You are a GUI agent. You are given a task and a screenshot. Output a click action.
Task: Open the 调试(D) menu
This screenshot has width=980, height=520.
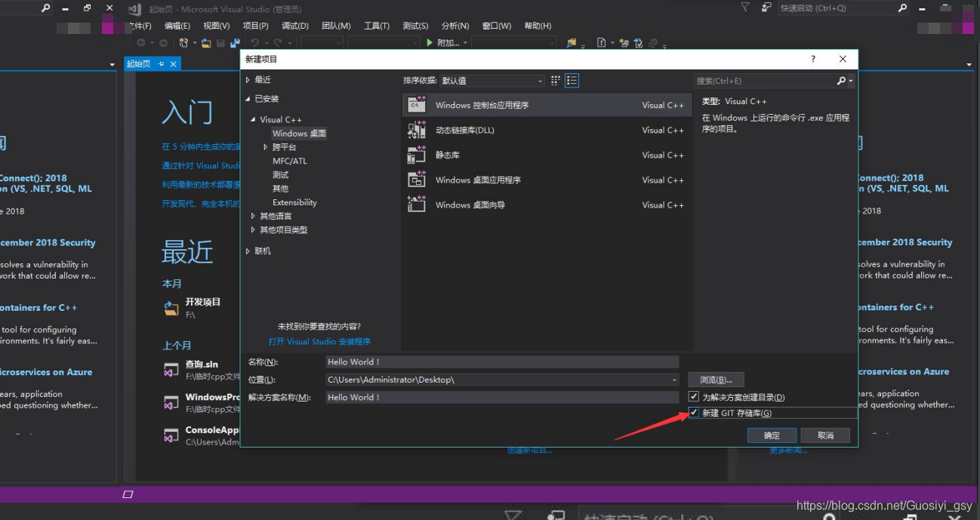point(295,26)
